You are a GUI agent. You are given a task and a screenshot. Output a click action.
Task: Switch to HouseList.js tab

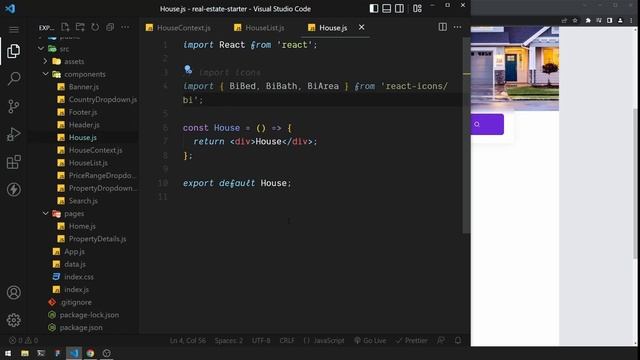point(264,28)
